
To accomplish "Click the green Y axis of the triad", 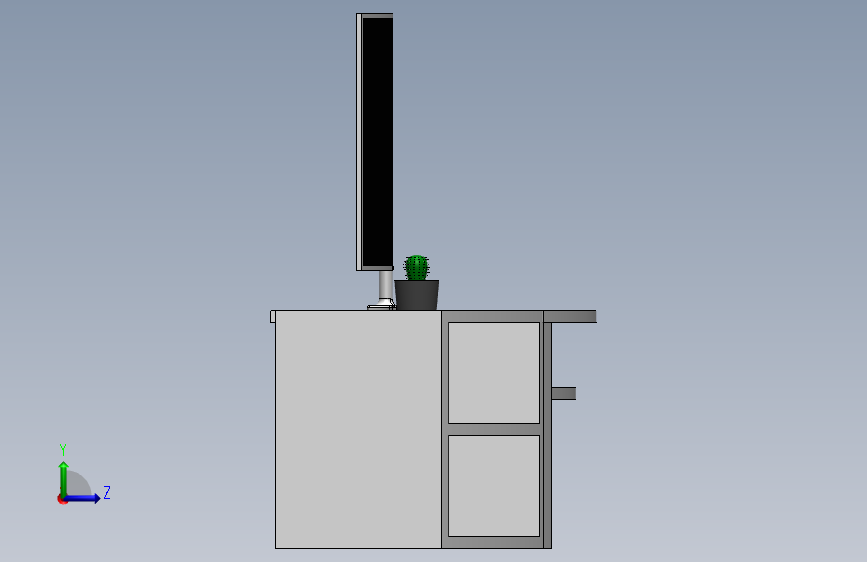I will 64,480.
